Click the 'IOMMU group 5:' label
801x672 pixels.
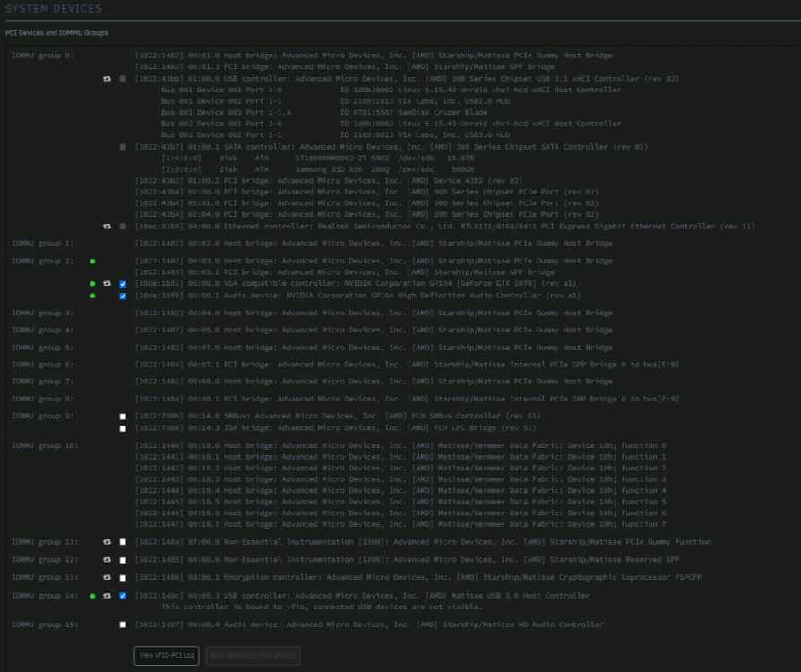43,348
